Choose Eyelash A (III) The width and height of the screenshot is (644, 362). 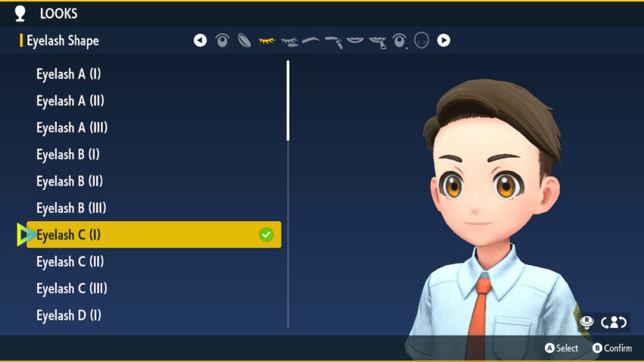[x=154, y=128]
